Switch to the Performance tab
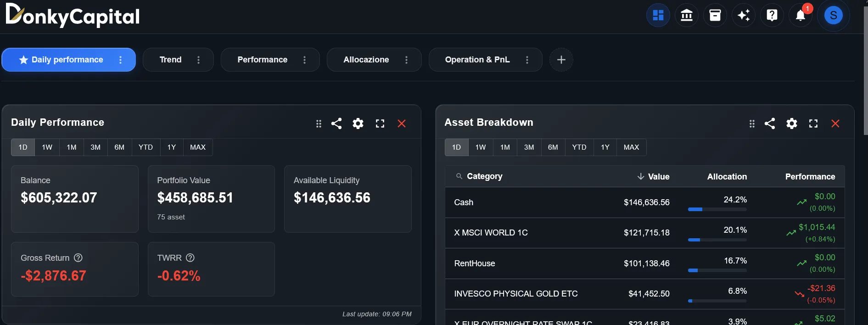Screen dimensions: 868x325 tap(262, 60)
